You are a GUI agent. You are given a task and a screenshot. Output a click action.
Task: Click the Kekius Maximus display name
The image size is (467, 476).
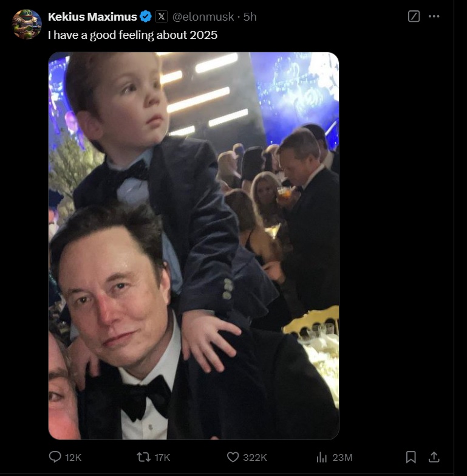[x=92, y=17]
